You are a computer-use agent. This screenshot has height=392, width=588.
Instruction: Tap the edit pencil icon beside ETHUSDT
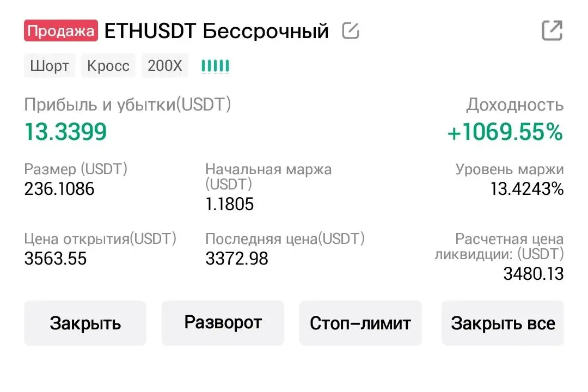click(x=351, y=30)
